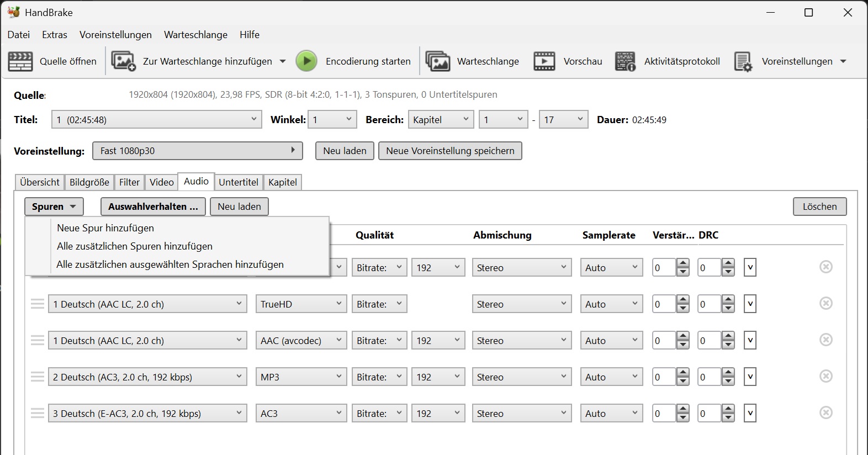Open the Extras menu
Viewport: 868px width, 455px height.
pyautogui.click(x=55, y=34)
